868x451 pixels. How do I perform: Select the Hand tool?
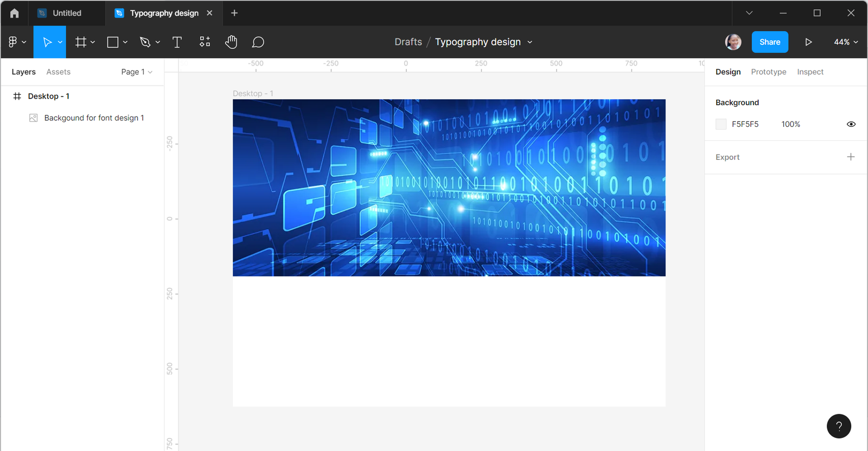click(x=231, y=42)
